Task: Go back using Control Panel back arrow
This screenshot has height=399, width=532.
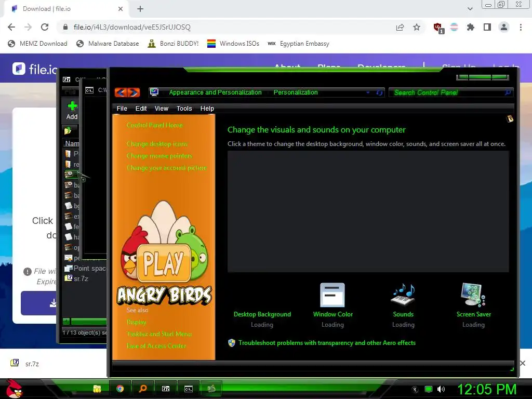Action: tap(121, 92)
